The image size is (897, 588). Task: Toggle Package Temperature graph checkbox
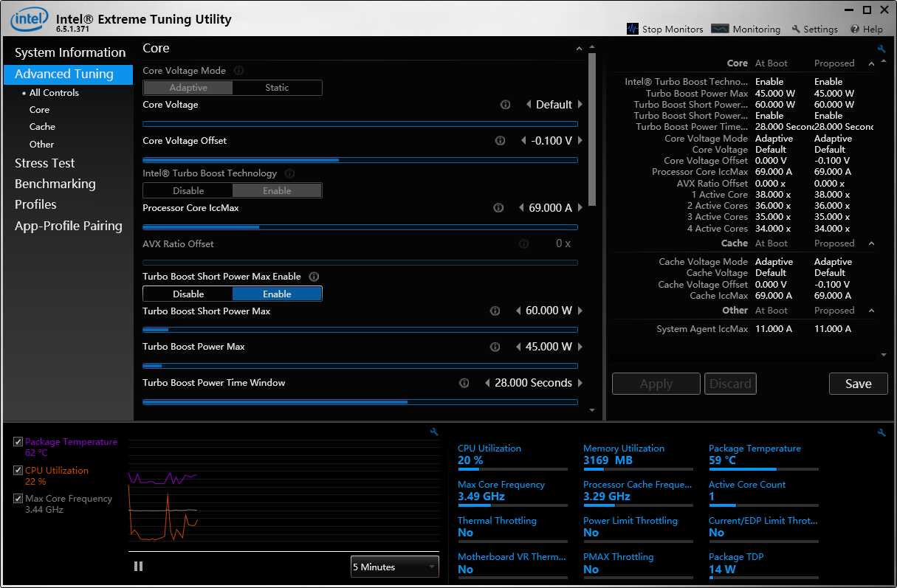(18, 442)
